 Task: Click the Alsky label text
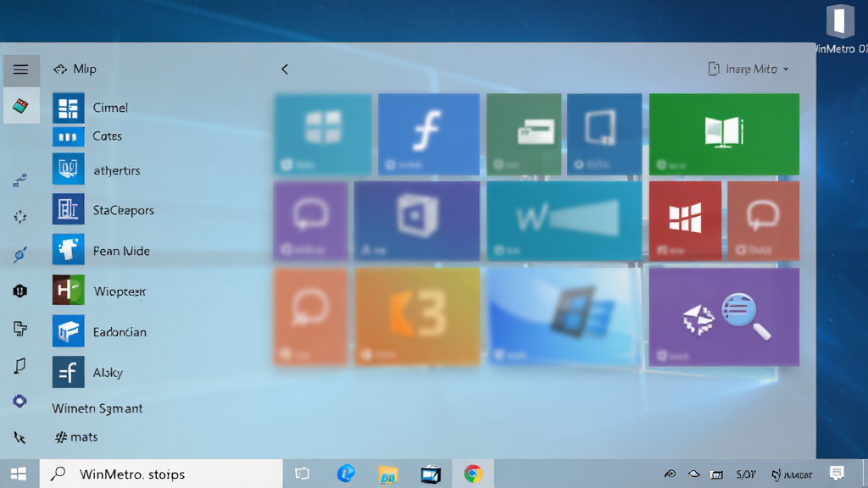(x=108, y=373)
